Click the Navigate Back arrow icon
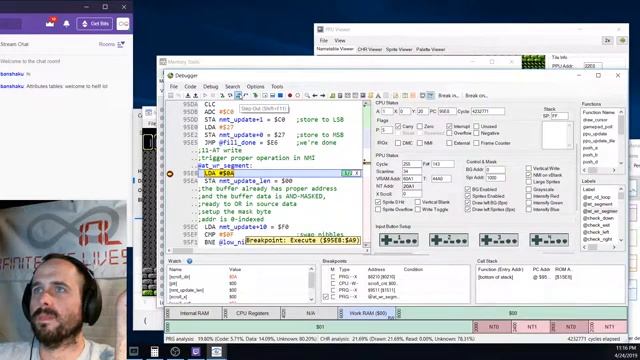 pos(315,96)
